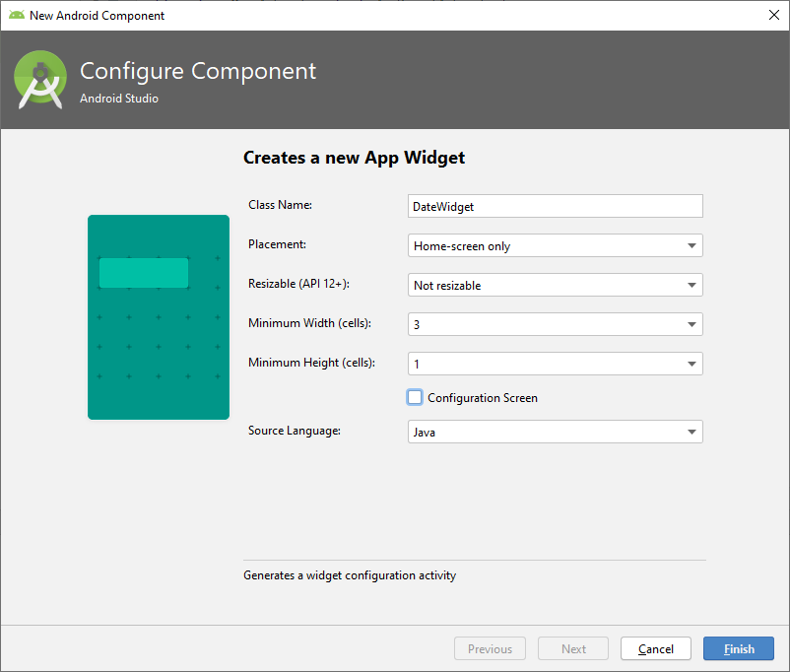Click the light green widget block in the preview

(x=144, y=273)
